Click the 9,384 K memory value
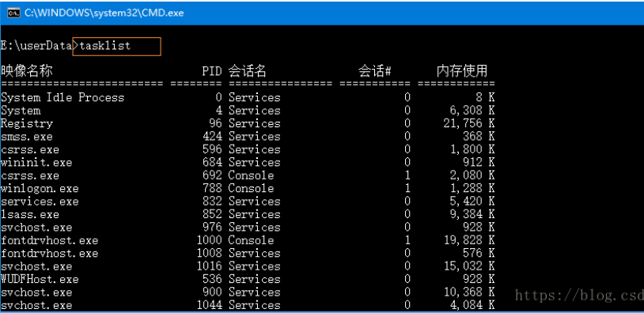The image size is (644, 313). (472, 214)
